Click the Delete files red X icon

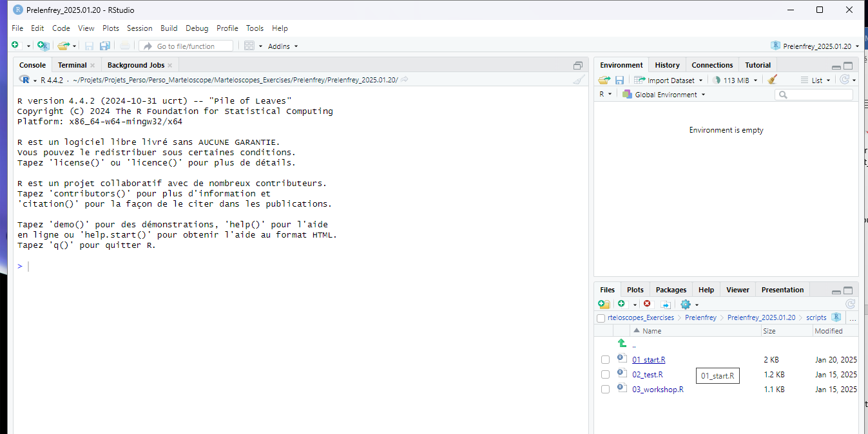tap(648, 305)
